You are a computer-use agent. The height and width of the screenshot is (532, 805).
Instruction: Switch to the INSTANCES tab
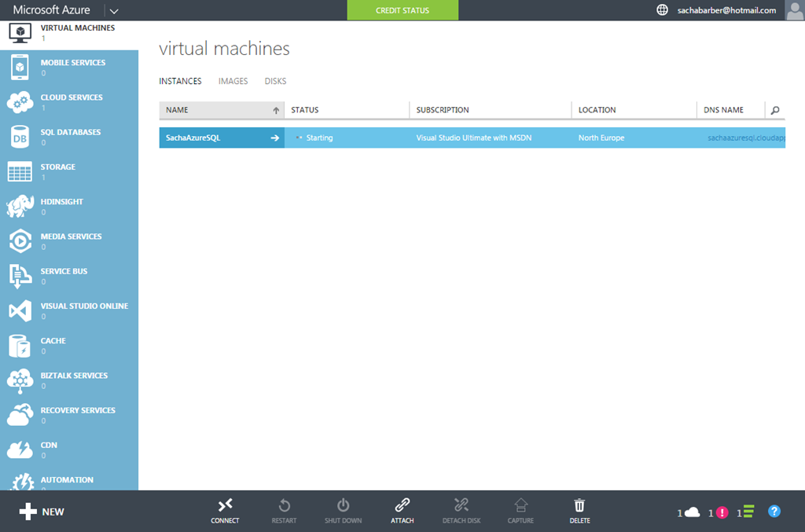tap(180, 81)
